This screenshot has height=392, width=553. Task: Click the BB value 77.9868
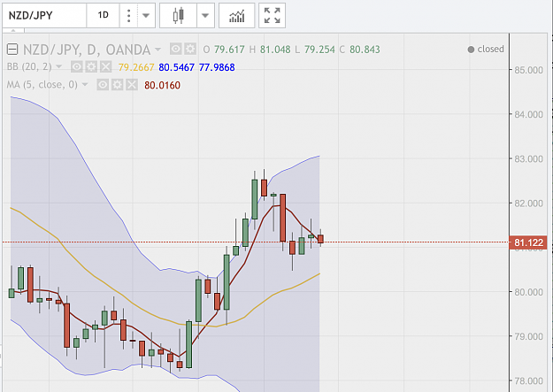tap(217, 67)
